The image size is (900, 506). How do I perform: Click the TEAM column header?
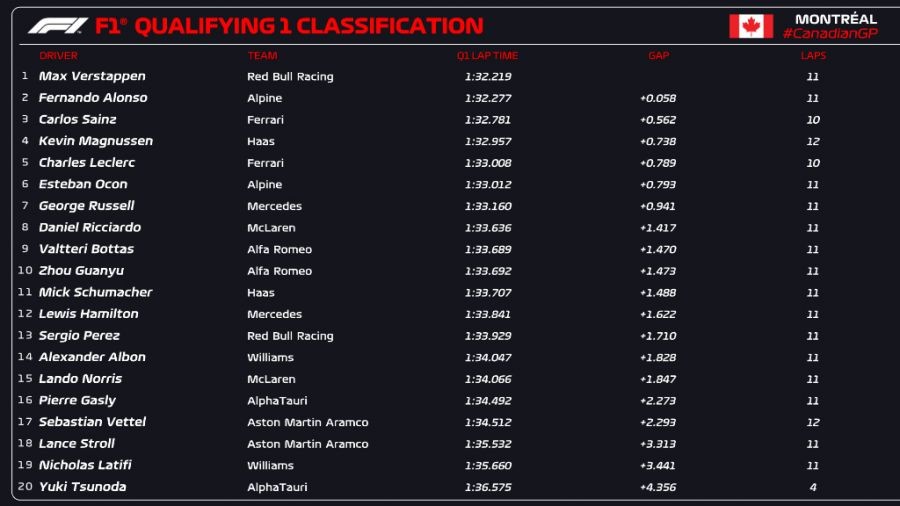click(262, 56)
